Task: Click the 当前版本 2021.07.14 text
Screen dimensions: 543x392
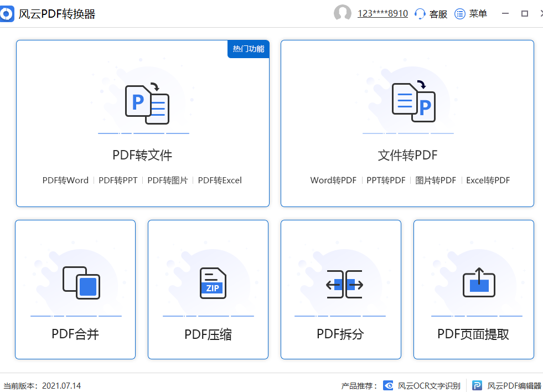Action: [x=42, y=386]
